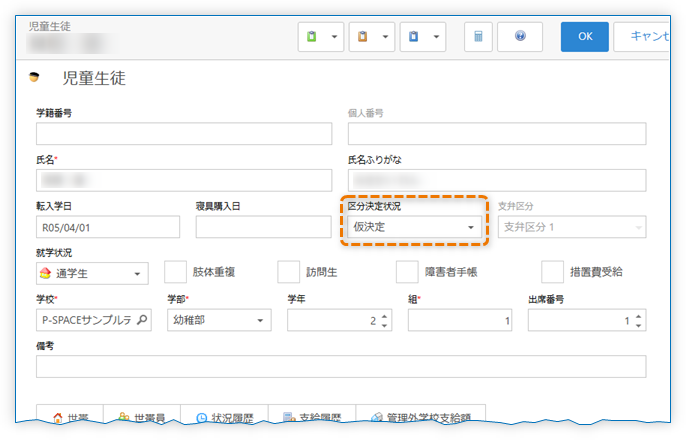Focus the 学籍番号 input field

(184, 133)
